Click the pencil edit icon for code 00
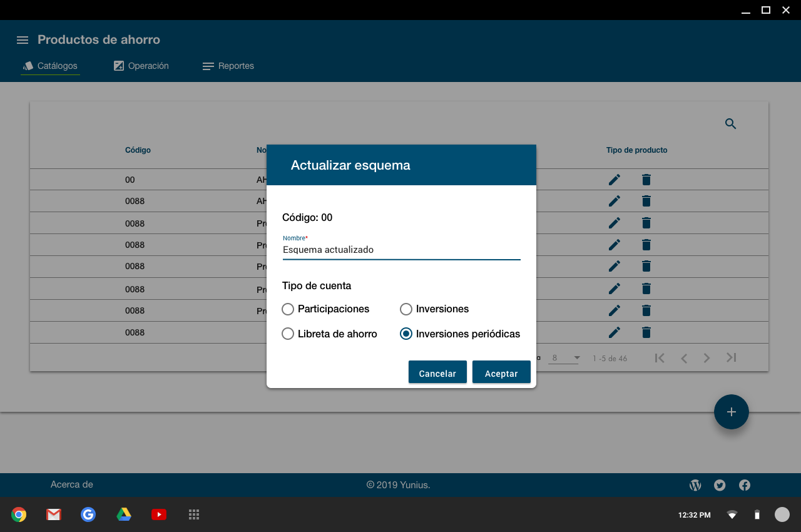 pos(615,180)
